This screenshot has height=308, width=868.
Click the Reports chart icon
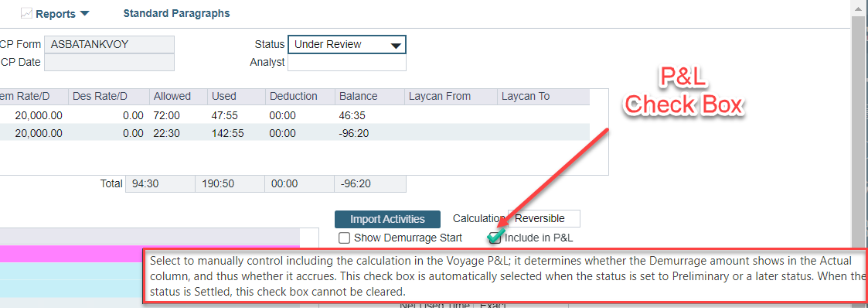[x=26, y=14]
